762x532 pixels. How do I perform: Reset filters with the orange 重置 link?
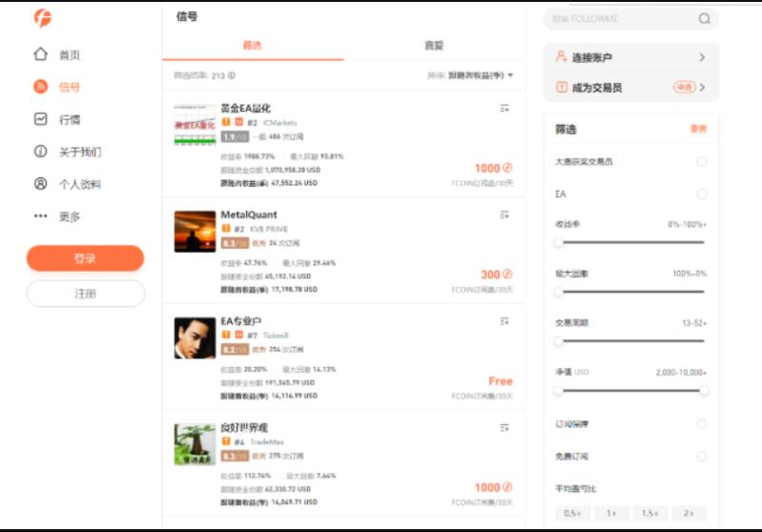(698, 129)
